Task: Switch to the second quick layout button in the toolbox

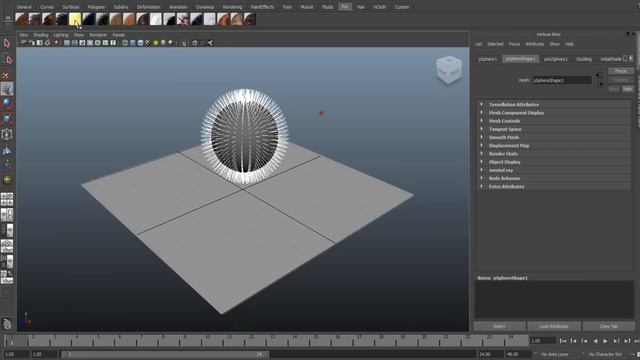Action: point(7,214)
